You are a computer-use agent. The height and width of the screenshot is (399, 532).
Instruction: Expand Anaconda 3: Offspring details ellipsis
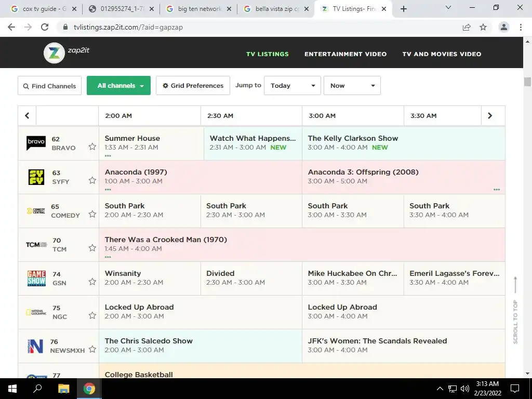pyautogui.click(x=497, y=189)
